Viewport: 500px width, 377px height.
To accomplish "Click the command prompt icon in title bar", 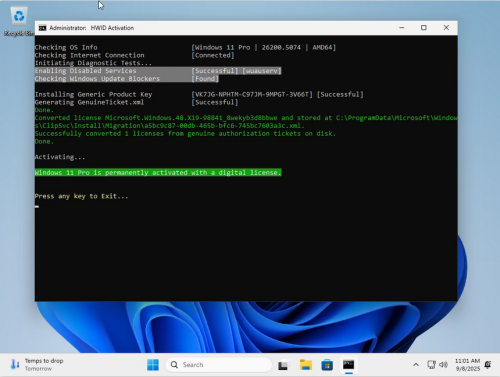I will click(42, 28).
